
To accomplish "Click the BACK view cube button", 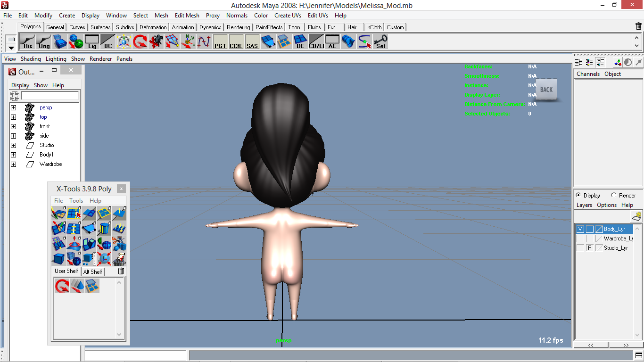I will point(546,90).
